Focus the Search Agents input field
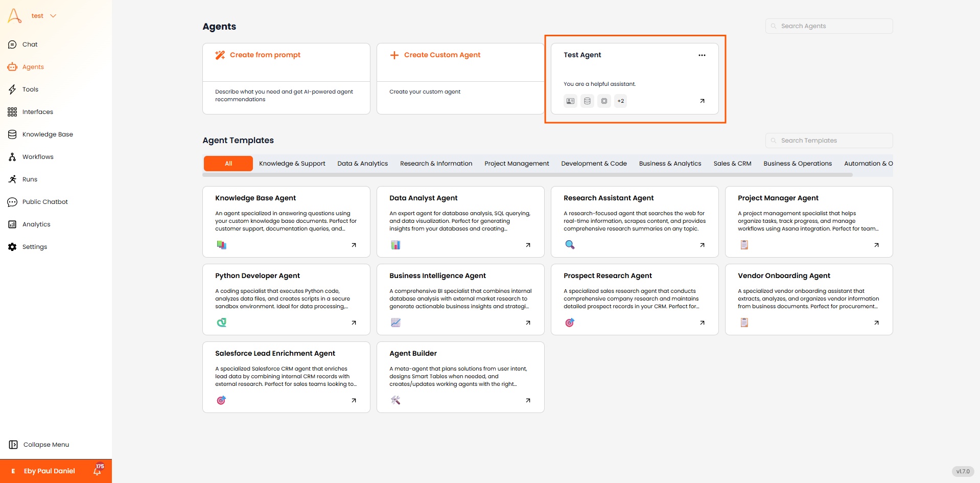This screenshot has width=980, height=483. coord(829,26)
